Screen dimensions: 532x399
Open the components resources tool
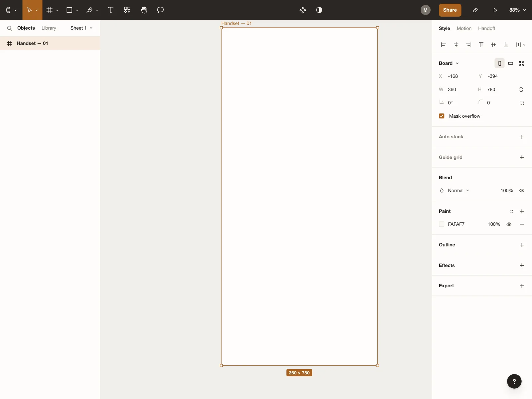(x=127, y=10)
